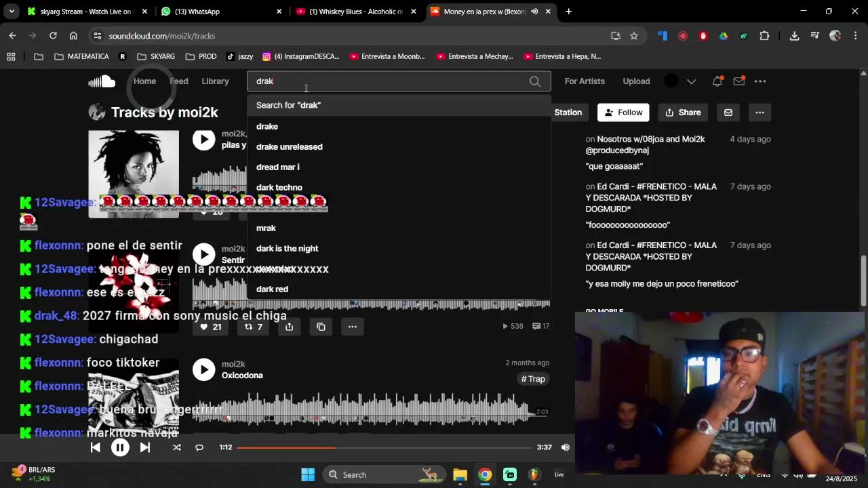Mute the SoundCloud tab audio icon

(x=534, y=12)
